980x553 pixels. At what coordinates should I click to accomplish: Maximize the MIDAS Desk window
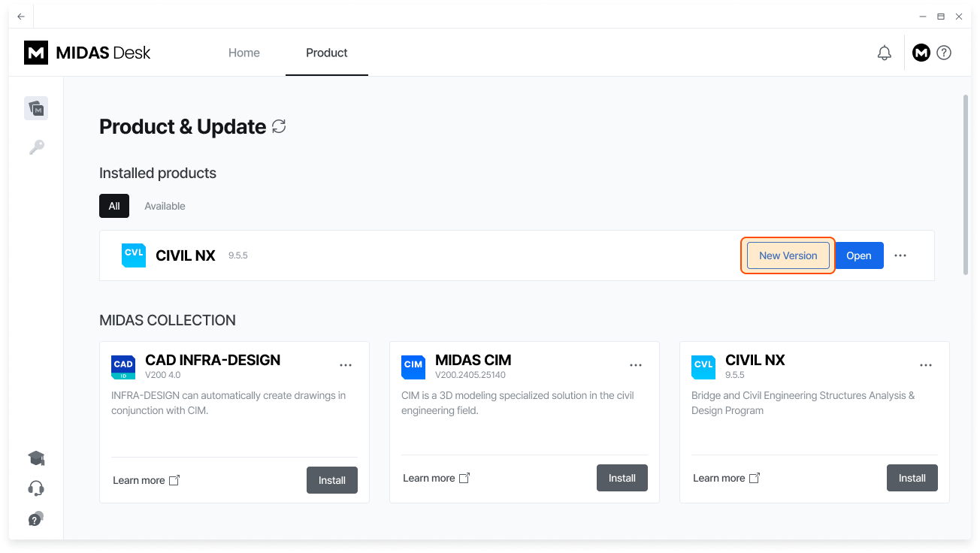click(x=941, y=17)
